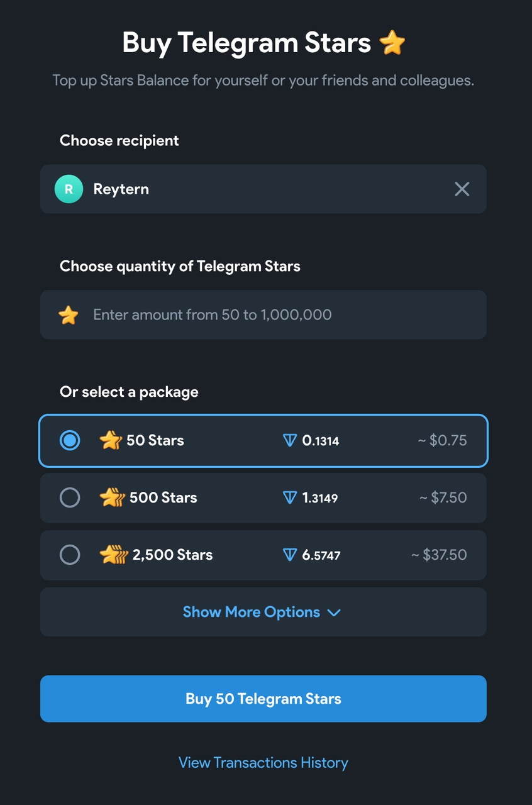Viewport: 532px width, 805px height.
Task: Click the green R avatar for Reytern
Action: pos(69,189)
